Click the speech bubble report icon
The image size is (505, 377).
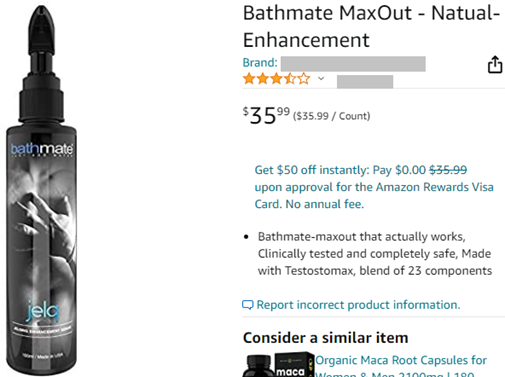[x=248, y=305]
